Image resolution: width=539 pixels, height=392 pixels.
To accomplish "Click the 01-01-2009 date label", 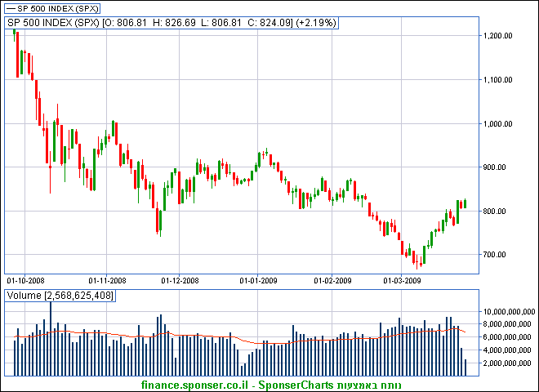I will tap(258, 281).
